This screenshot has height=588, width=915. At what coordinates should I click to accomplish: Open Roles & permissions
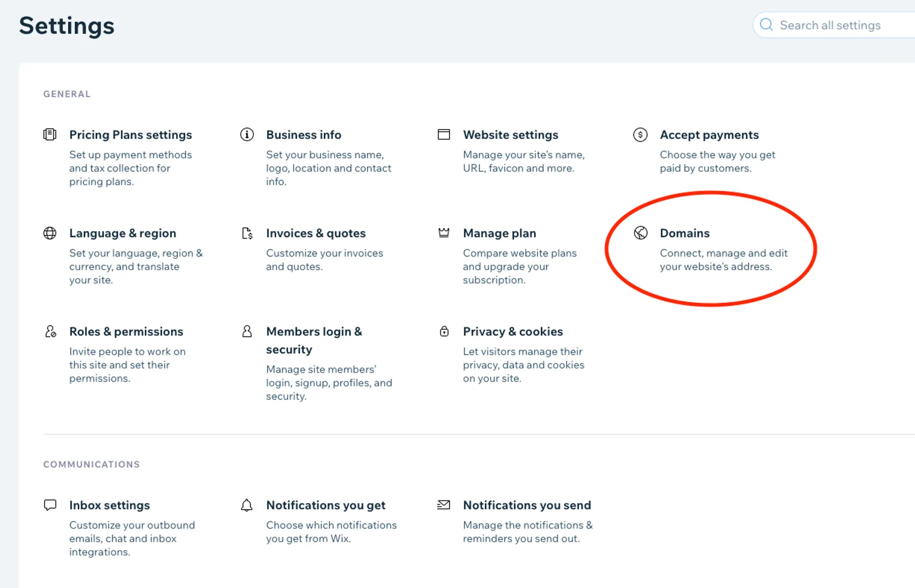coord(126,331)
